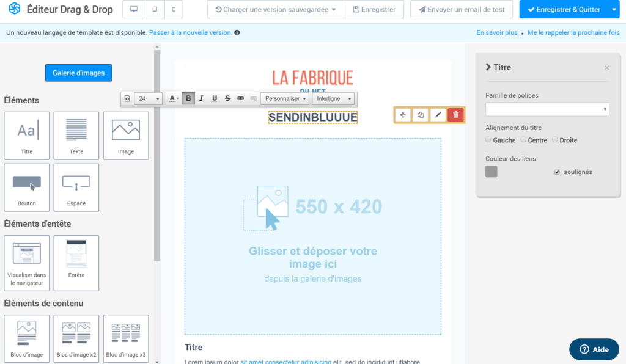This screenshot has height=364, width=626.
Task: Open Charger une version sauvegardée menu
Action: (276, 10)
